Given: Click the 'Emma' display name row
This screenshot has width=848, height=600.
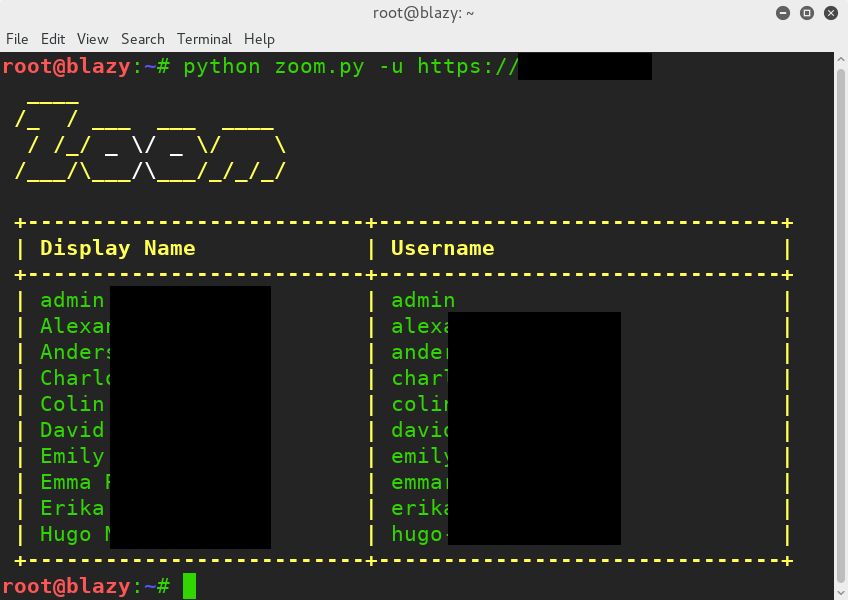Looking at the screenshot, I should pyautogui.click(x=66, y=482).
